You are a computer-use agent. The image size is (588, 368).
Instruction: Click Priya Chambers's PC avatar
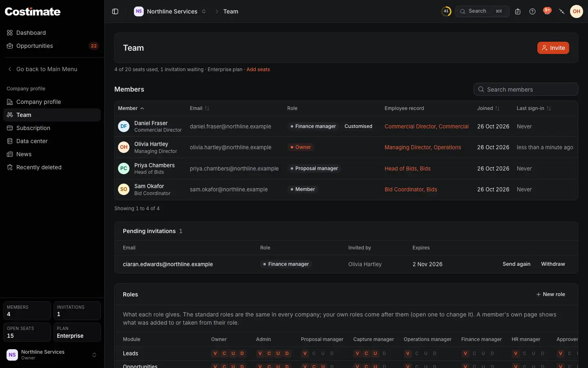124,168
